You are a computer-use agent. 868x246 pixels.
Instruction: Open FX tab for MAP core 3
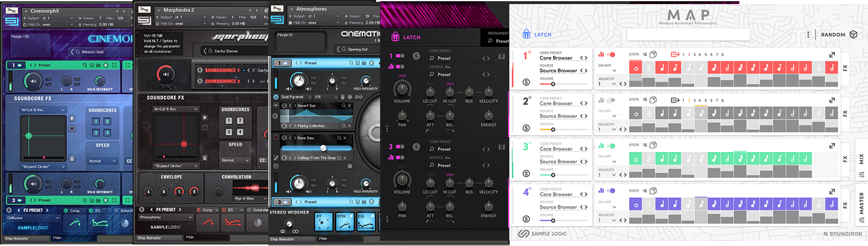(x=845, y=158)
